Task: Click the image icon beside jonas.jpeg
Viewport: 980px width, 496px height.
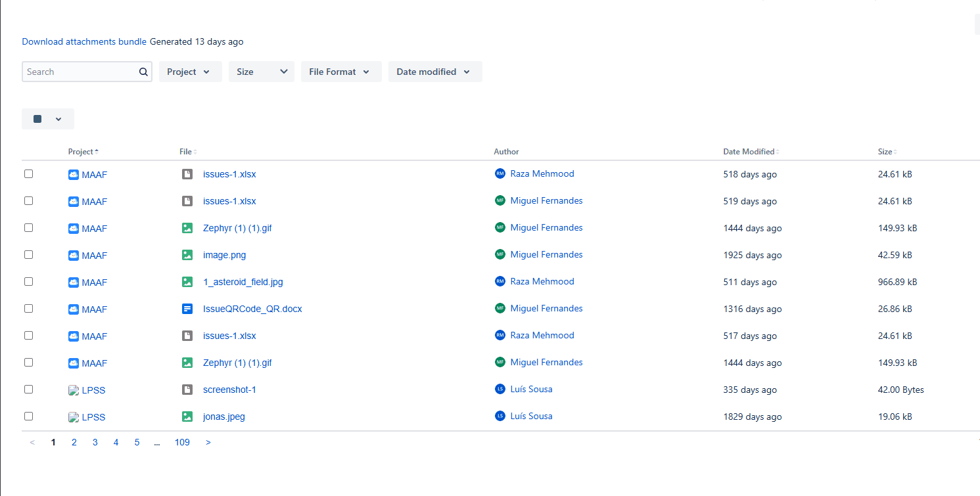Action: (x=187, y=417)
